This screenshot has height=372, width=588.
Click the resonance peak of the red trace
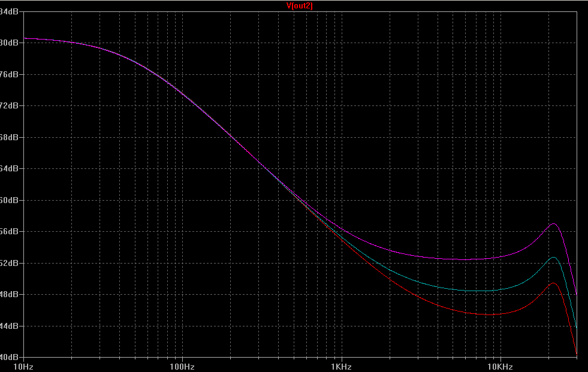pyautogui.click(x=552, y=283)
